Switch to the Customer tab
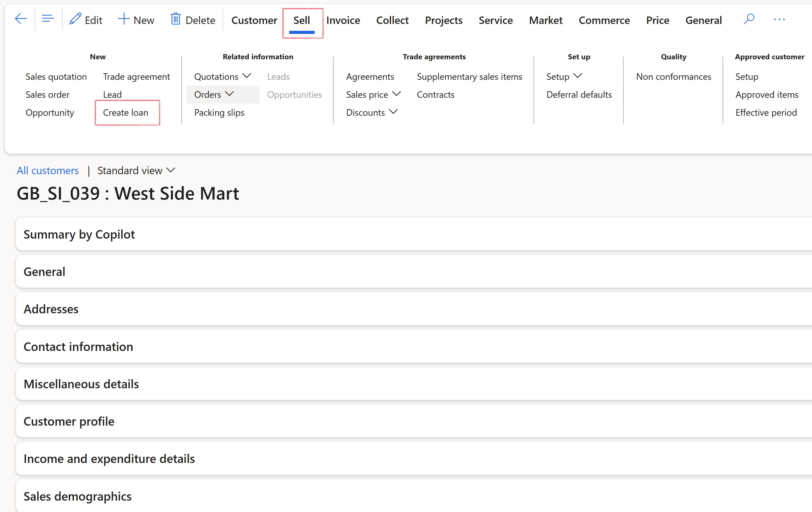The width and height of the screenshot is (812, 512). [254, 20]
